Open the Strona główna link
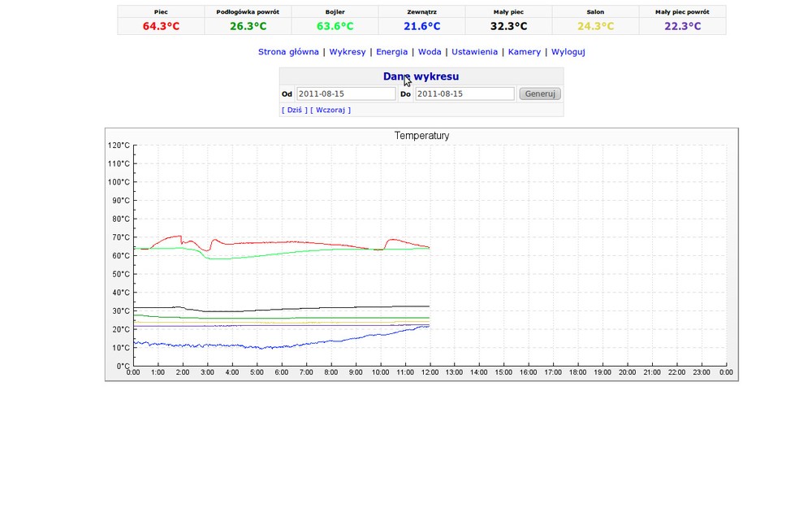 pos(288,52)
